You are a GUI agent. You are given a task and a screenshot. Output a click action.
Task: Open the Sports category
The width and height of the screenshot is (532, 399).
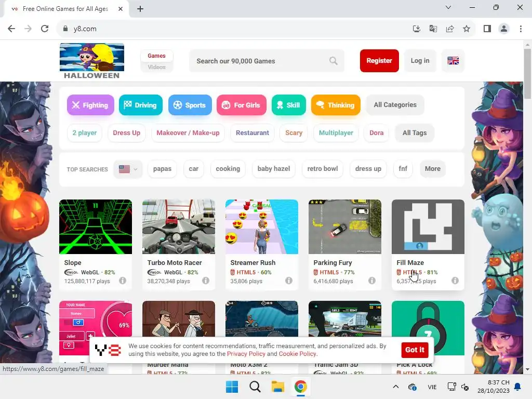click(x=190, y=105)
